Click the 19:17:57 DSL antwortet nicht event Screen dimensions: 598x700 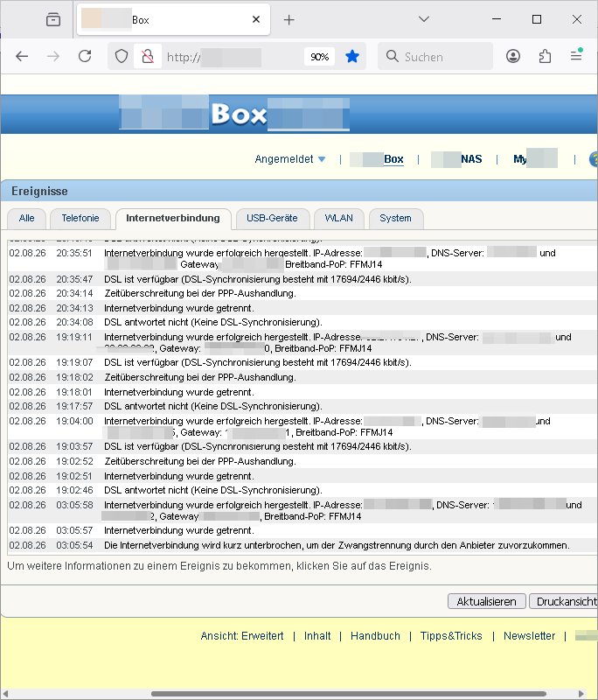(302, 406)
